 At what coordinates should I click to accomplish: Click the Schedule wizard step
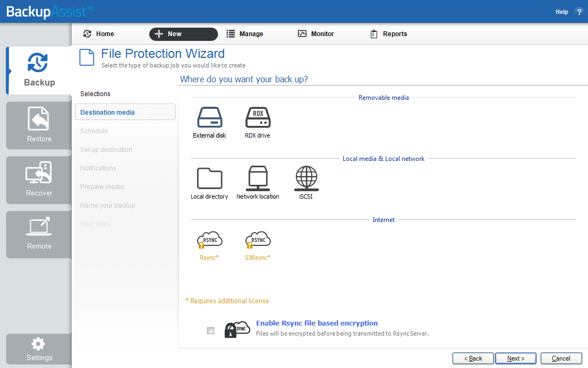tap(93, 131)
